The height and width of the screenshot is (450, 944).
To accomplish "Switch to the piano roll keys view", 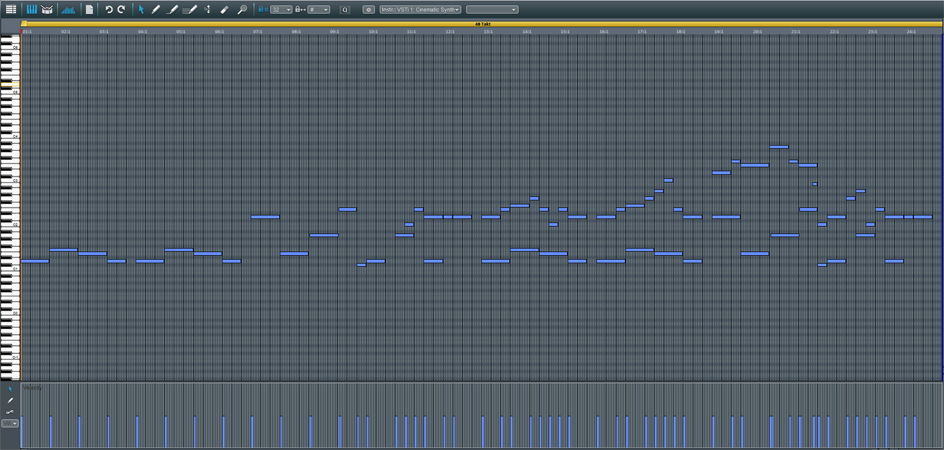I will (32, 10).
